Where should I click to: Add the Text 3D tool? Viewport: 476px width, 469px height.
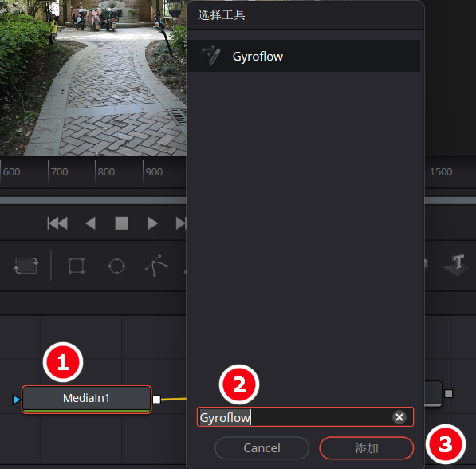click(x=457, y=265)
